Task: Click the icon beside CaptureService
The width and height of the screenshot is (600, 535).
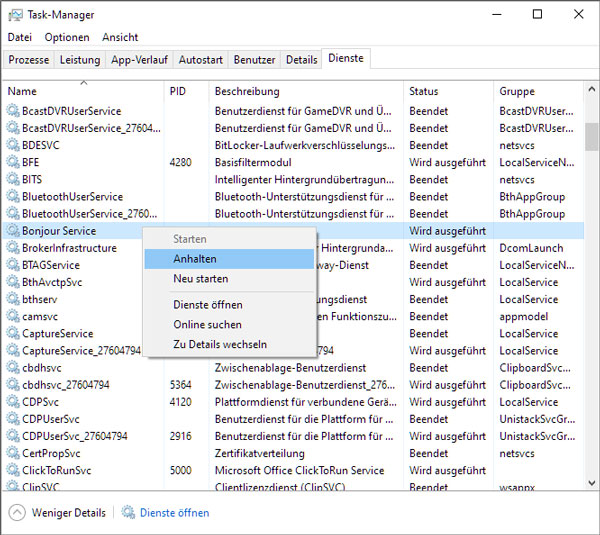Action: (13, 334)
